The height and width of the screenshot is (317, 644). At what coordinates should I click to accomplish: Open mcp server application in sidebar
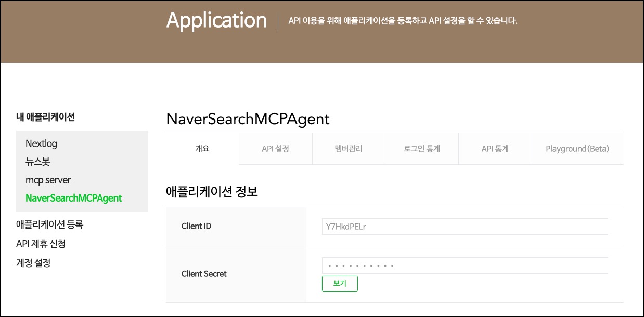coord(48,180)
